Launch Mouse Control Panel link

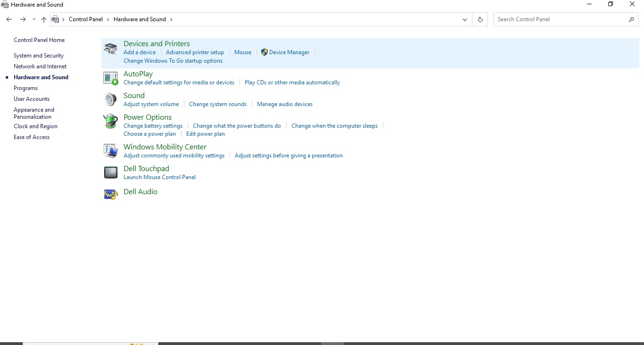[159, 177]
